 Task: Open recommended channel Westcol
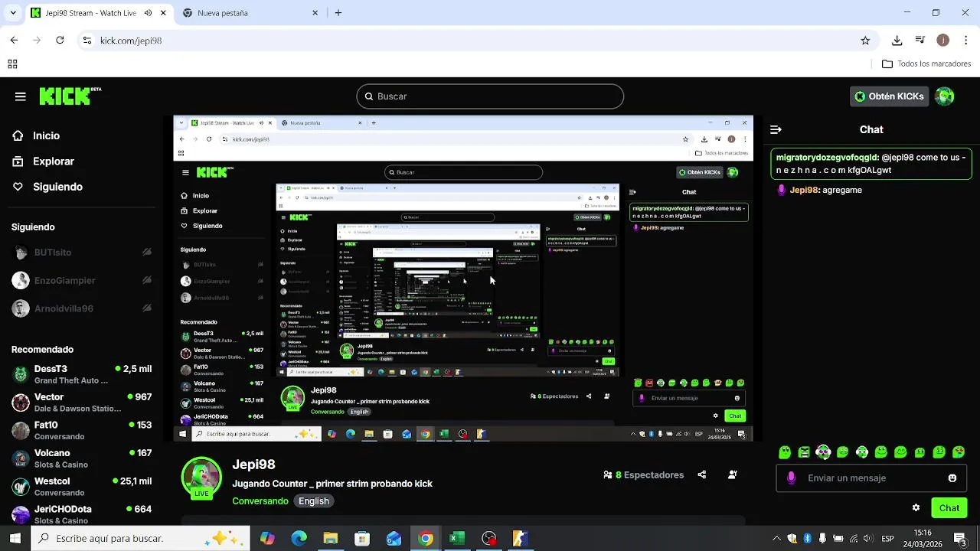coord(82,487)
